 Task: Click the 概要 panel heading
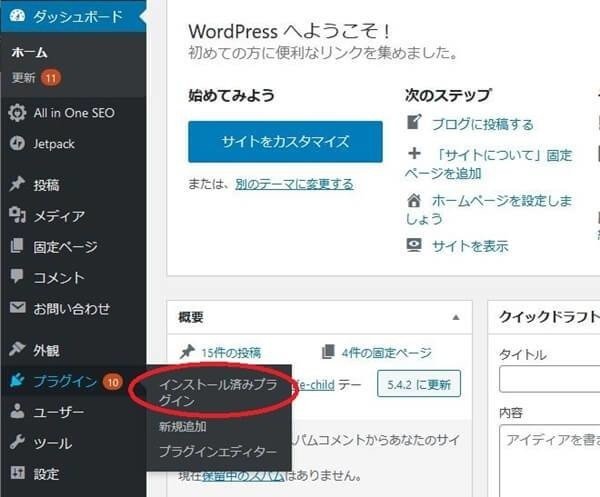click(191, 317)
